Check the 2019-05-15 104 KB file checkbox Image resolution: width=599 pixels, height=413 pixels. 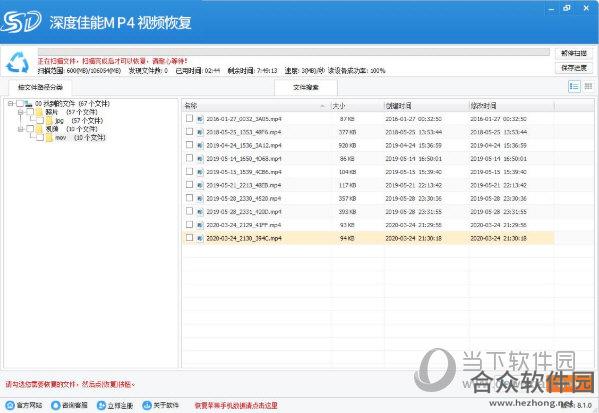[x=189, y=171]
